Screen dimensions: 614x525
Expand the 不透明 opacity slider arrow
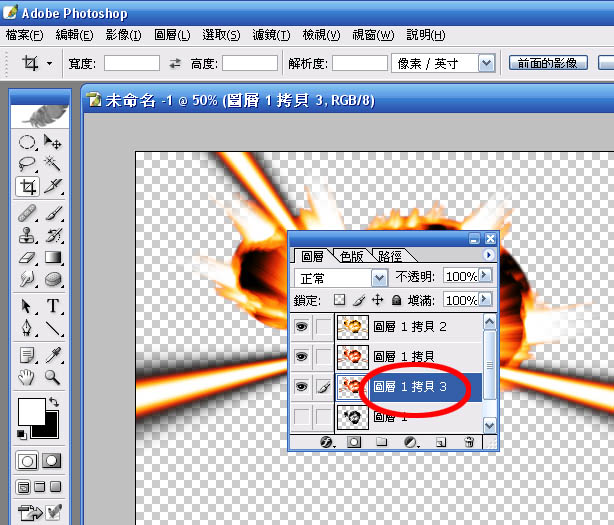pyautogui.click(x=487, y=277)
